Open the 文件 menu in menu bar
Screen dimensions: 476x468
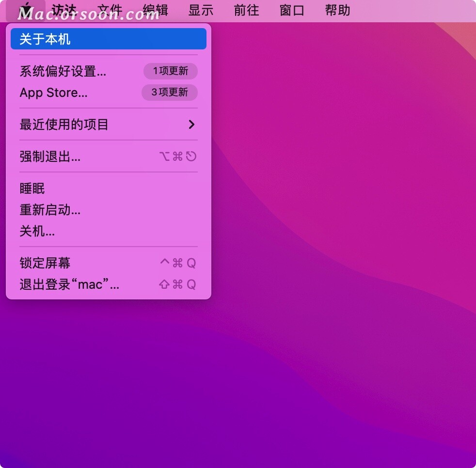click(x=110, y=10)
